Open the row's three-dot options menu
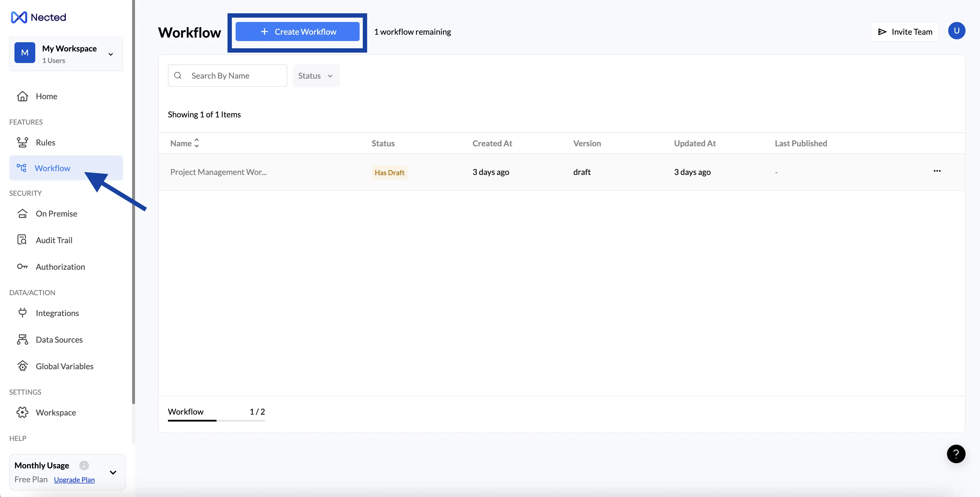The image size is (980, 497). [x=937, y=171]
